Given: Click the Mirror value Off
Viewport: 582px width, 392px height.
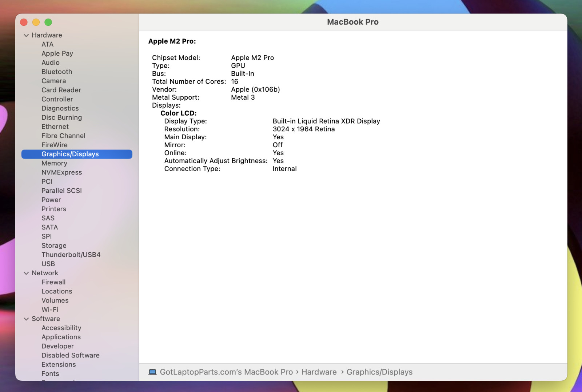Looking at the screenshot, I should [x=278, y=145].
